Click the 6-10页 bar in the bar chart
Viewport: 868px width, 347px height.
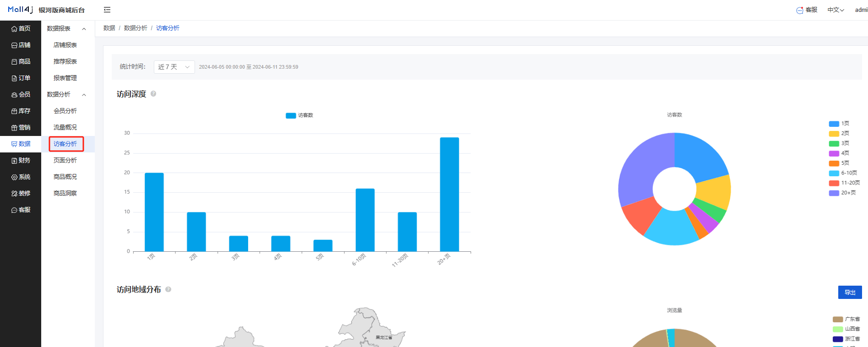365,220
